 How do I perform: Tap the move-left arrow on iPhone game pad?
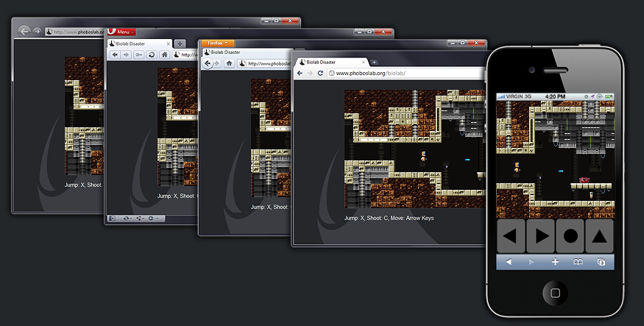coord(511,236)
